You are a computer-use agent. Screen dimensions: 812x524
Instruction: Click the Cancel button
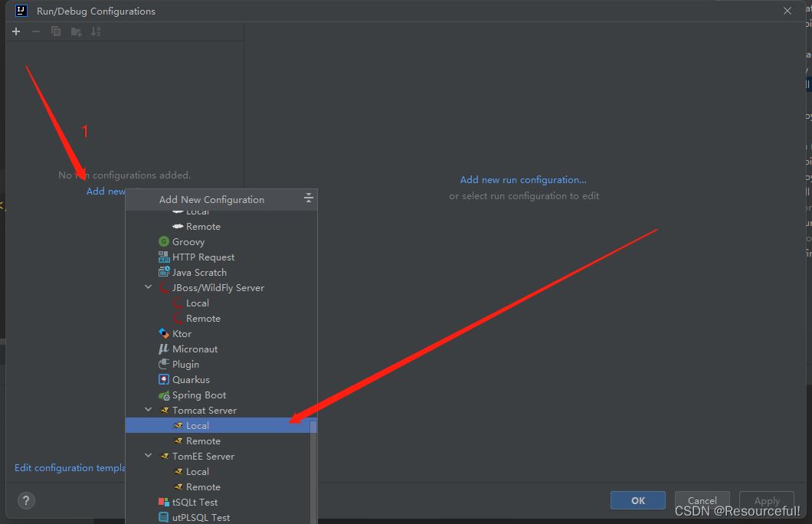[x=702, y=501]
